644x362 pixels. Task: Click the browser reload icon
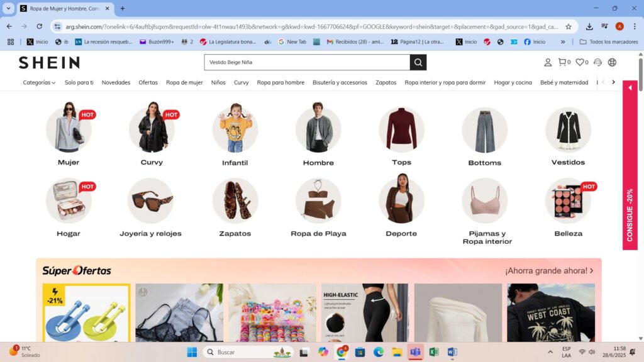pos(39,28)
